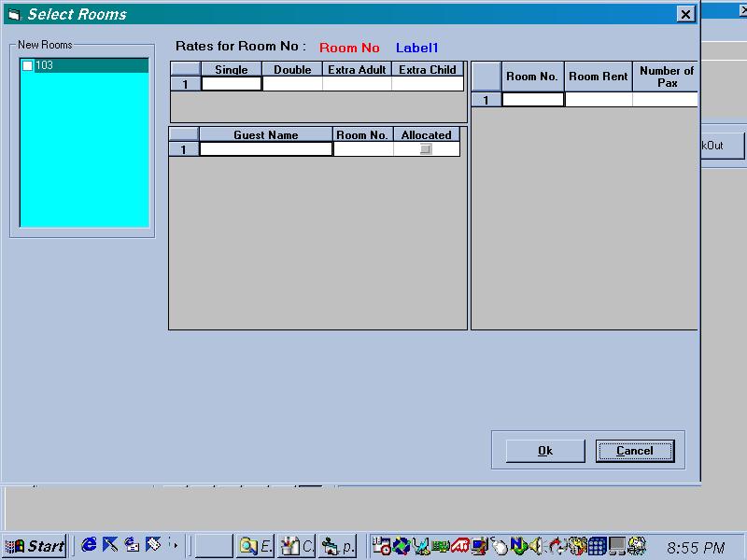Click the taskbar clock showing 8:55 PM
747x560 pixels.
(696, 548)
